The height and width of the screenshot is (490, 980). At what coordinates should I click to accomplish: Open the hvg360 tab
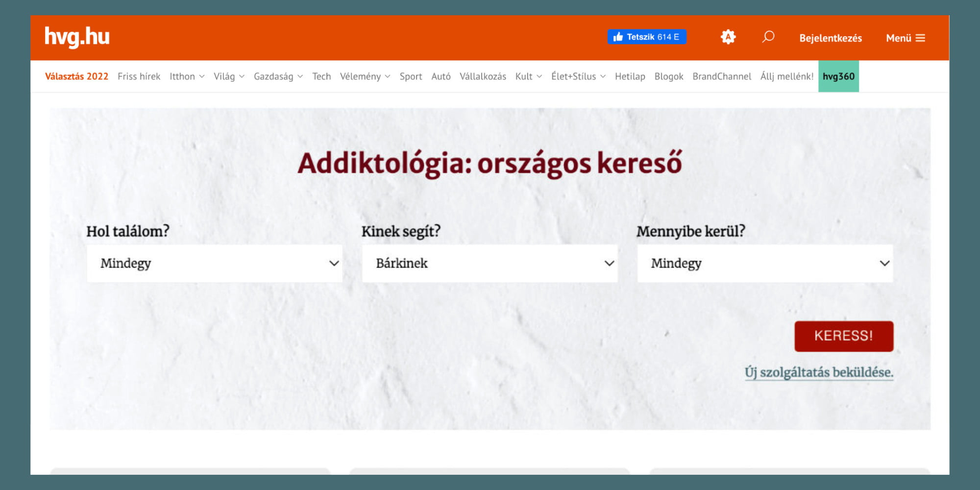838,76
